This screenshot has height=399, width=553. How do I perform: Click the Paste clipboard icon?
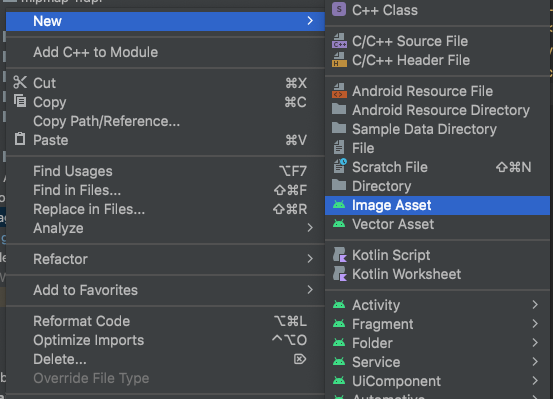coord(20,139)
